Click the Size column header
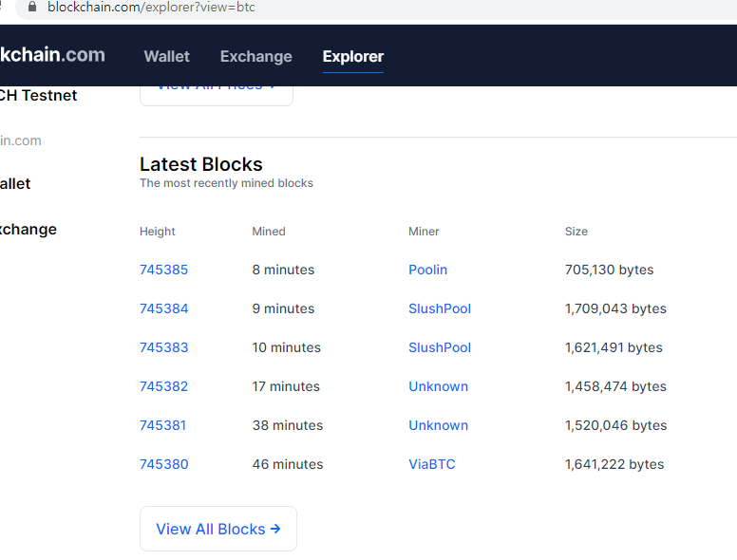Image resolution: width=737 pixels, height=560 pixels. tap(576, 232)
